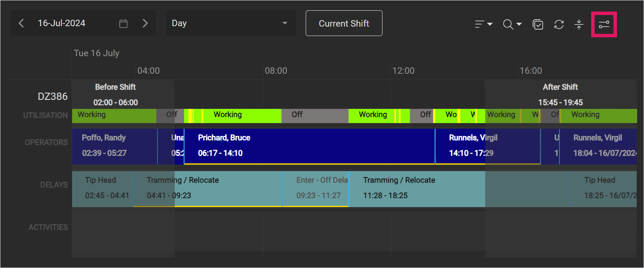
Task: Click the After Shift 15:45 - 19:45 label
Action: click(x=560, y=95)
